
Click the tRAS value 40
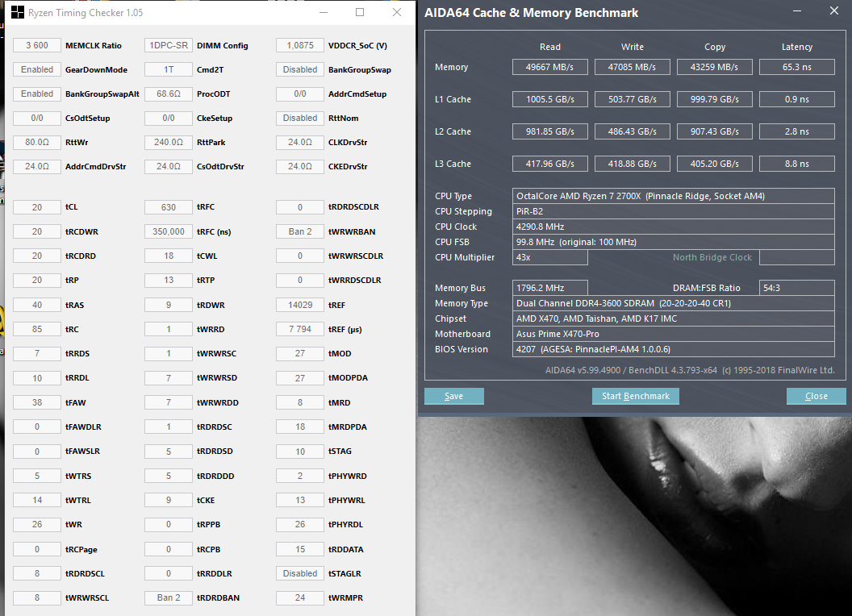[x=37, y=305]
